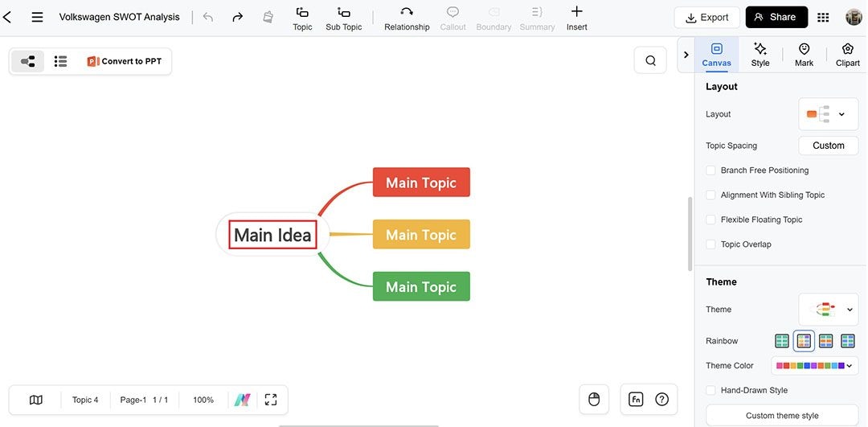Image resolution: width=868 pixels, height=427 pixels.
Task: Open the Fn shortcuts icon
Action: tap(636, 400)
